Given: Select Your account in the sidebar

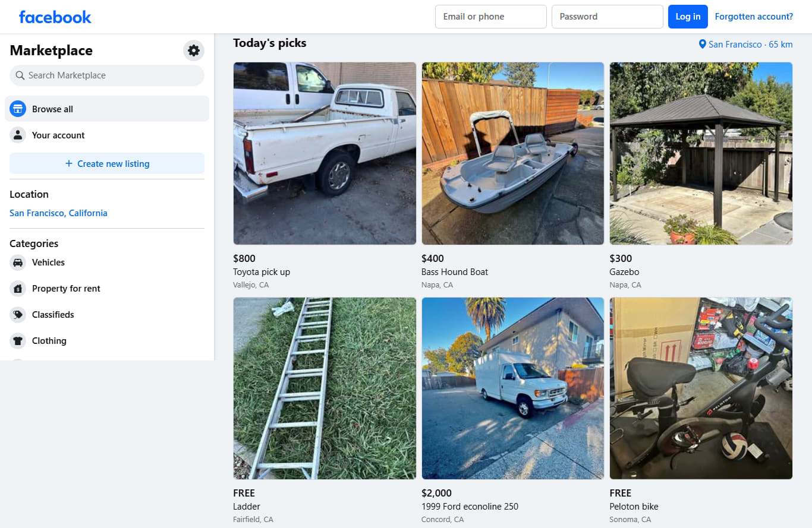Looking at the screenshot, I should pos(57,135).
